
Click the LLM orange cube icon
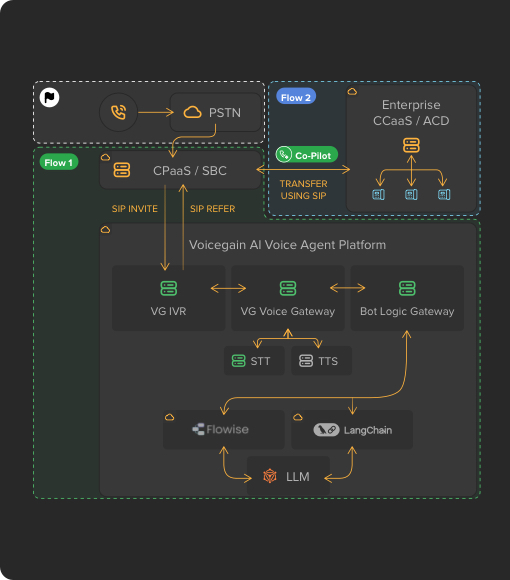tap(270, 476)
